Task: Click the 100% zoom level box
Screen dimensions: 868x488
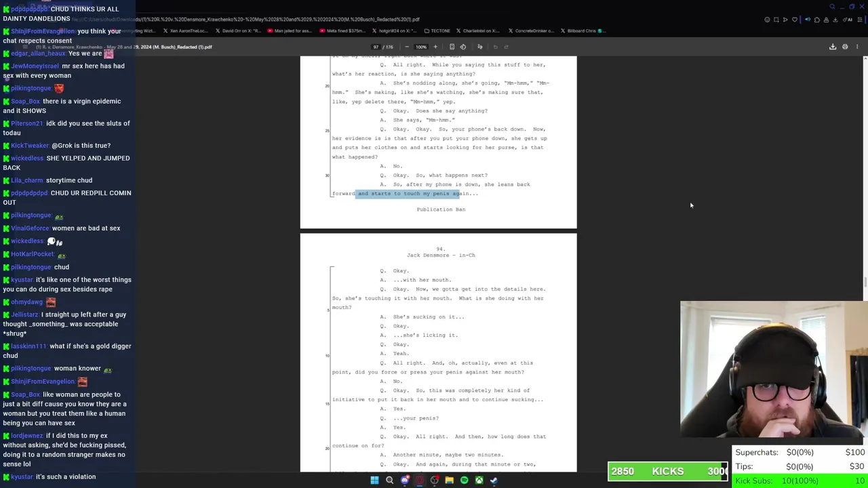Action: coord(421,47)
